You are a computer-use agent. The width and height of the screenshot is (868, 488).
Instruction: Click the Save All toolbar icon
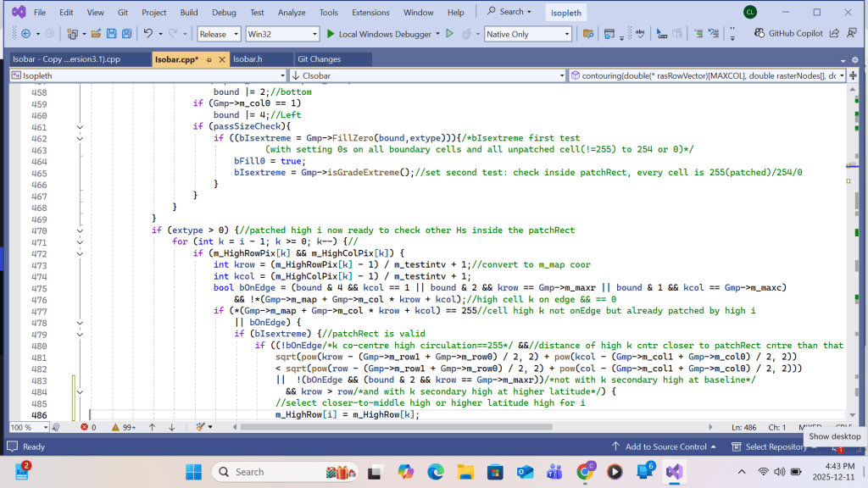126,34
